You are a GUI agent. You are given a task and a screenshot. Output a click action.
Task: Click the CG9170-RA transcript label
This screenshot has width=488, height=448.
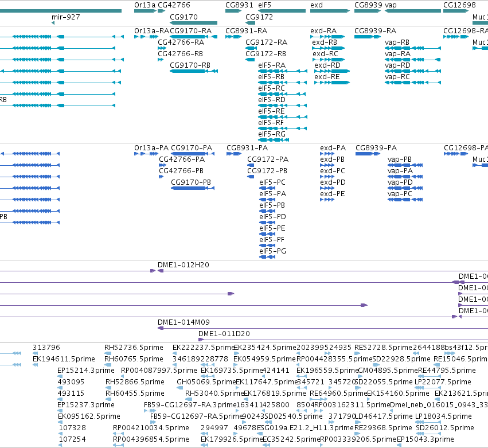[191, 31]
